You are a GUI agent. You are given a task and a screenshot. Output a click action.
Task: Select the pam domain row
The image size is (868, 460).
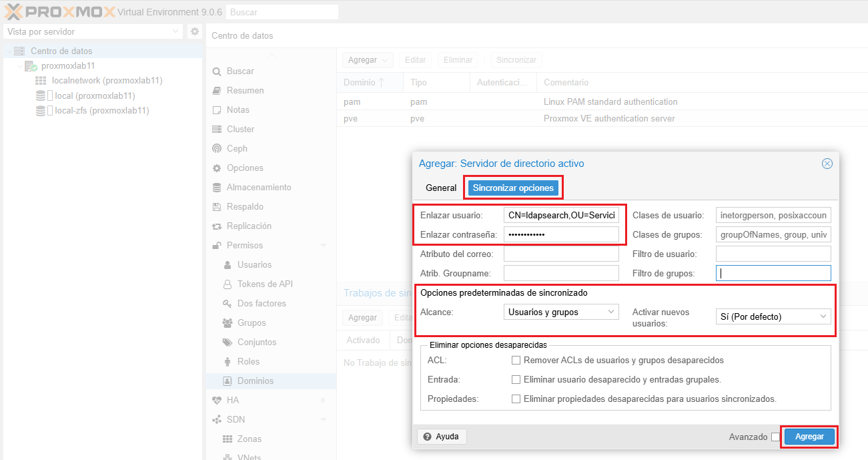click(x=602, y=102)
